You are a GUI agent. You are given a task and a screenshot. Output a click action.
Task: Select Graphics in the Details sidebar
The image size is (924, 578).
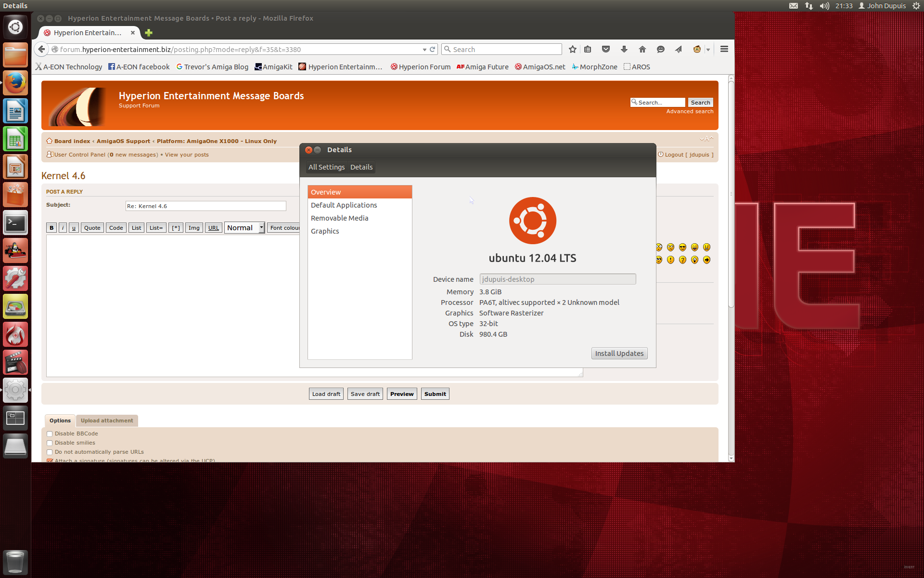(325, 231)
